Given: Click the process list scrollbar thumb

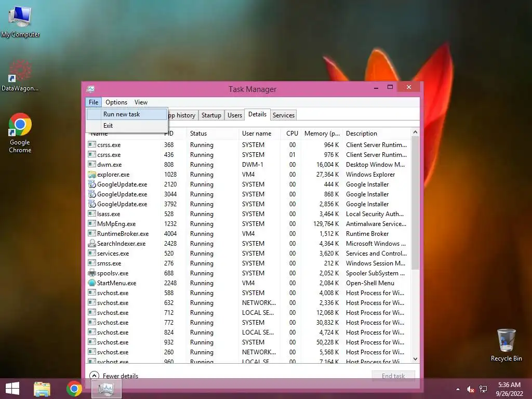Looking at the screenshot, I should pyautogui.click(x=415, y=203).
